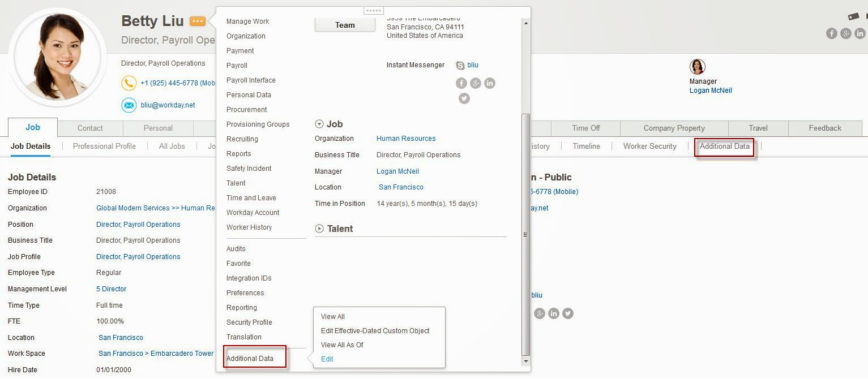Click the Google+ icon under Instant Messenger
The image size is (868, 379).
[475, 83]
